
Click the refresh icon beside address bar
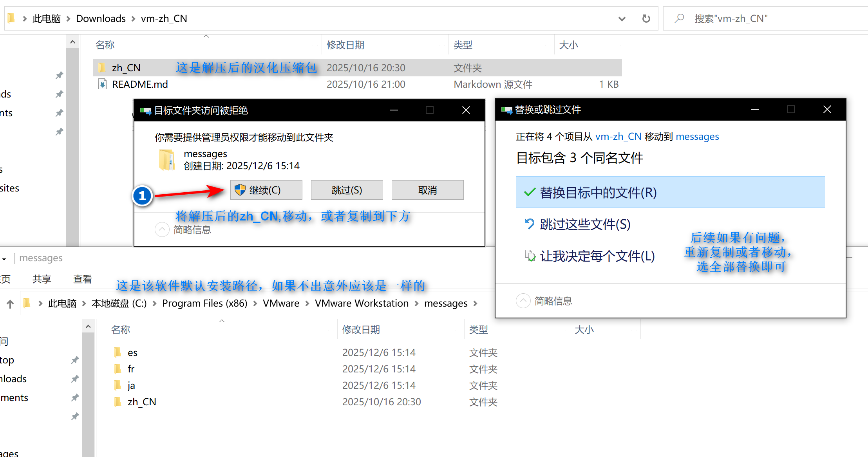coord(646,18)
